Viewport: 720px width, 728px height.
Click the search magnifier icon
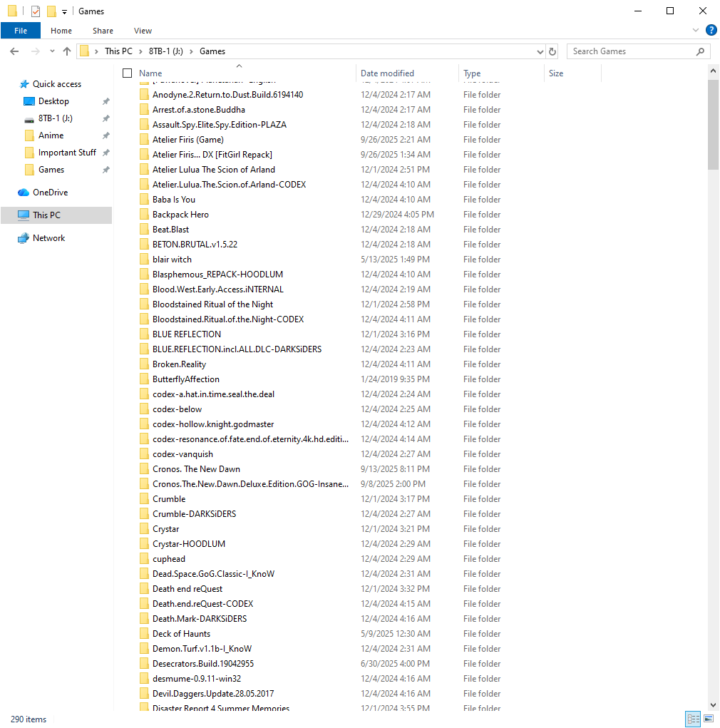[x=700, y=51]
